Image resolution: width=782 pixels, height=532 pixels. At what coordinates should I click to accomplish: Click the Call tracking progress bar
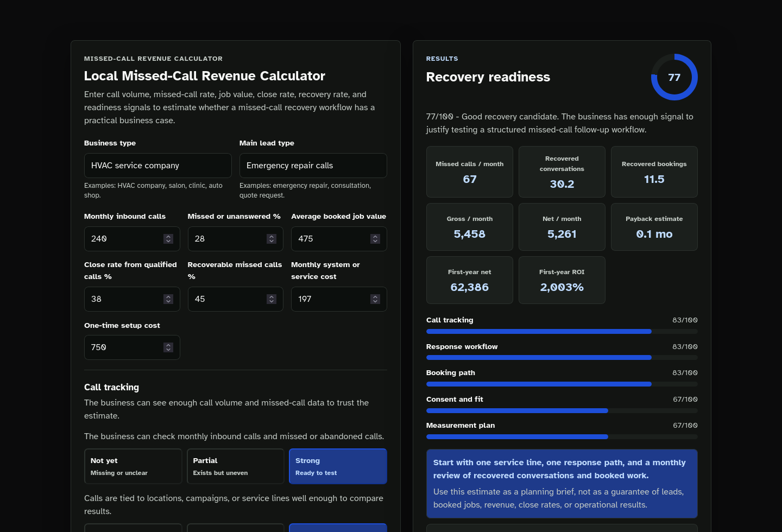tap(562, 331)
